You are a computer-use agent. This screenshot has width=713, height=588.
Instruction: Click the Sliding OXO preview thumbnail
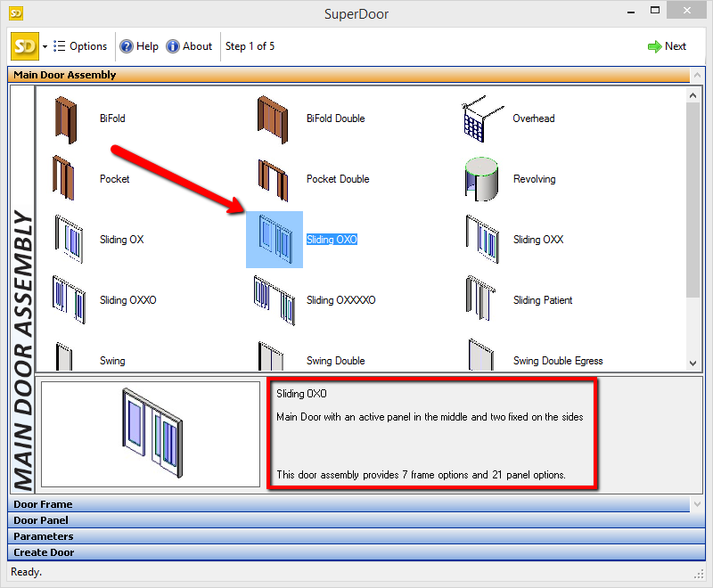[151, 434]
